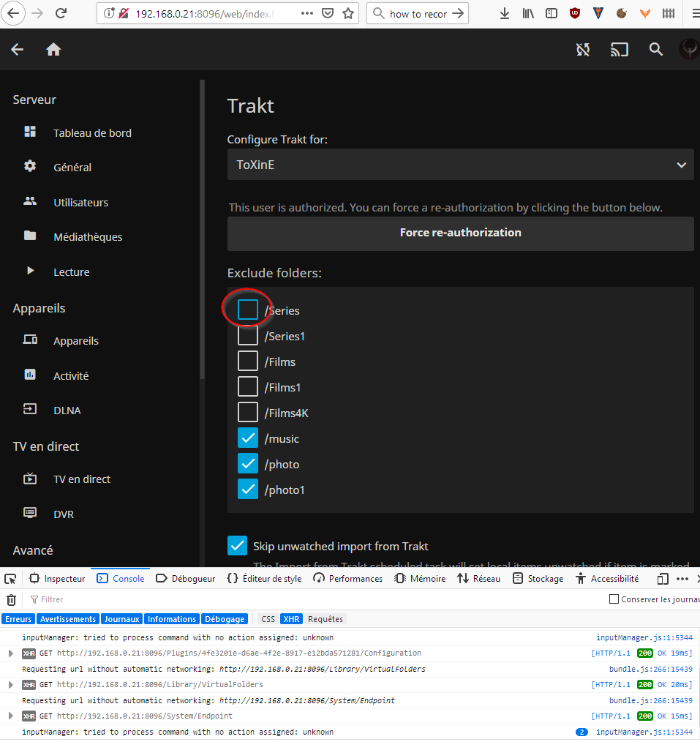Disable Skip unwatched import from Trakt
This screenshot has width=700, height=742.
point(237,545)
